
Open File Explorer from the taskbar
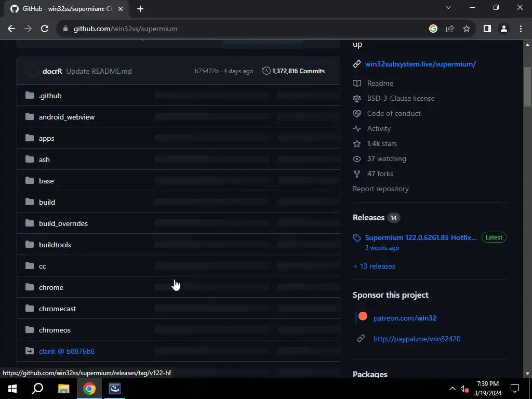63,389
